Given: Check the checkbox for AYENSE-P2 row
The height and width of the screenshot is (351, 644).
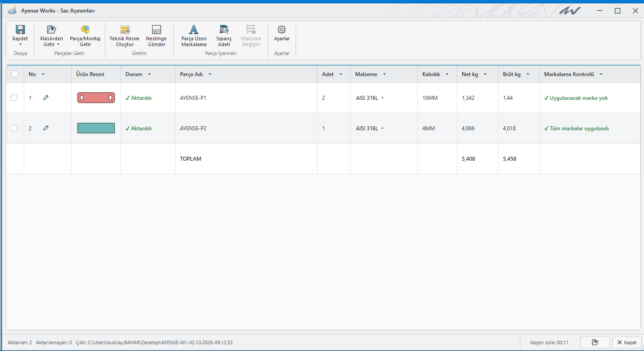Looking at the screenshot, I should pyautogui.click(x=14, y=128).
